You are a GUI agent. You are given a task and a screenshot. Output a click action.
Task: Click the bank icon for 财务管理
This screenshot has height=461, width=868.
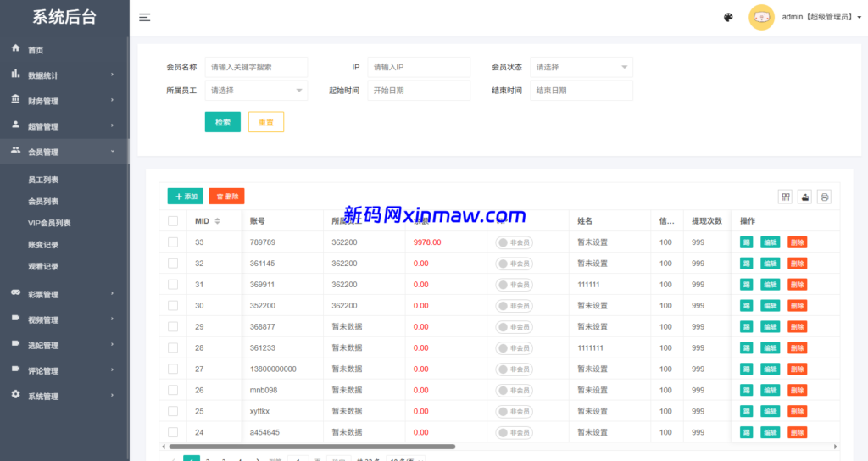point(15,99)
